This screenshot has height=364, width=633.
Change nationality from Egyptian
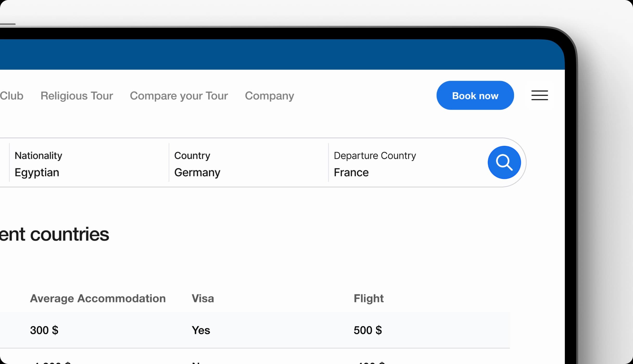(x=37, y=172)
